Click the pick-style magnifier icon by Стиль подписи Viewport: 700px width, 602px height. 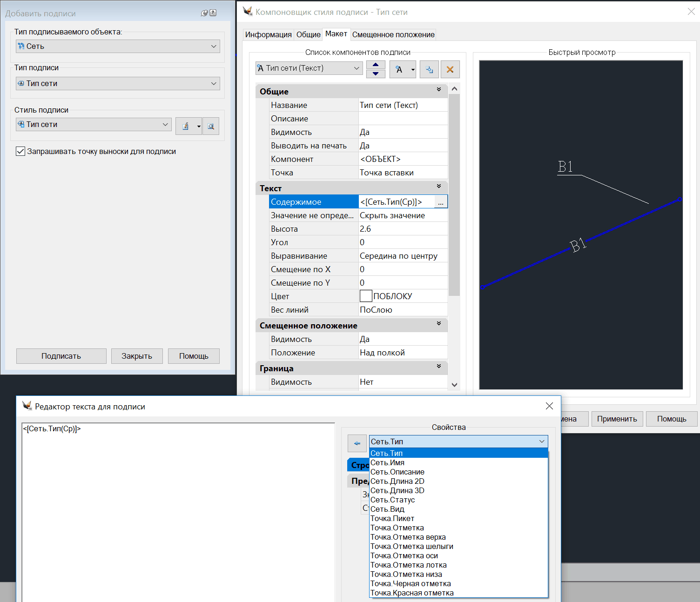(x=211, y=126)
